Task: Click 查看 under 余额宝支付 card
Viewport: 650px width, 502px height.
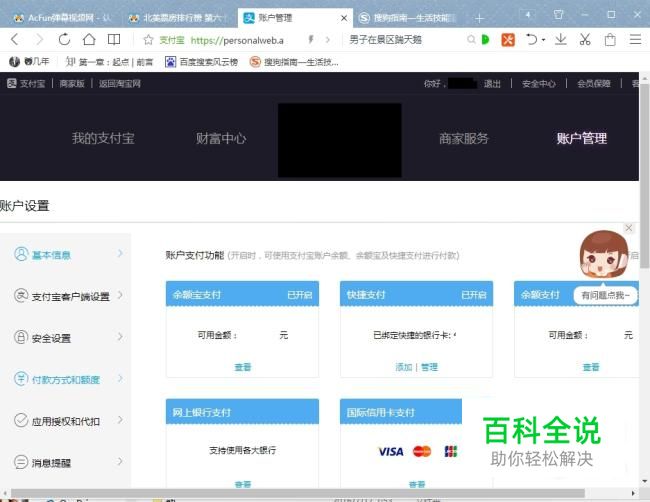Action: (243, 367)
